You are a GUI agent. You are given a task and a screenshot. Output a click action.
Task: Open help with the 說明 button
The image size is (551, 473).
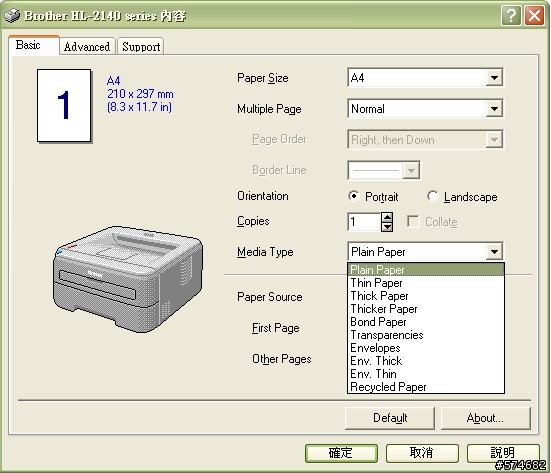click(x=503, y=453)
